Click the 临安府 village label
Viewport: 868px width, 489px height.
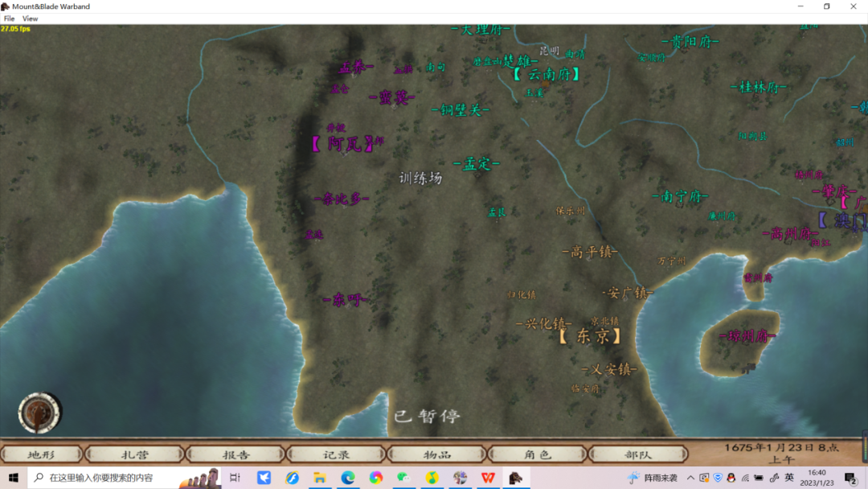tap(585, 388)
